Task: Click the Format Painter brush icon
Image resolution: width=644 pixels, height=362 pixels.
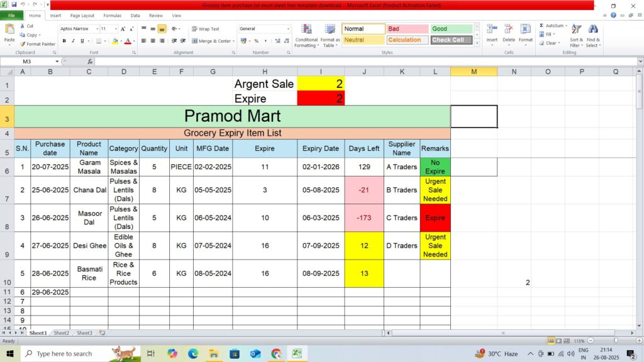Action: (x=23, y=44)
